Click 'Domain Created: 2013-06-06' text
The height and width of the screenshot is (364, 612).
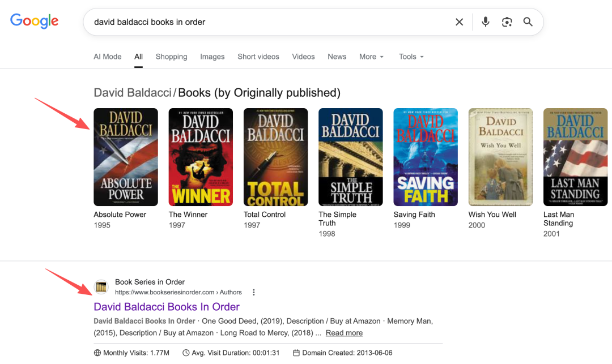pos(347,353)
